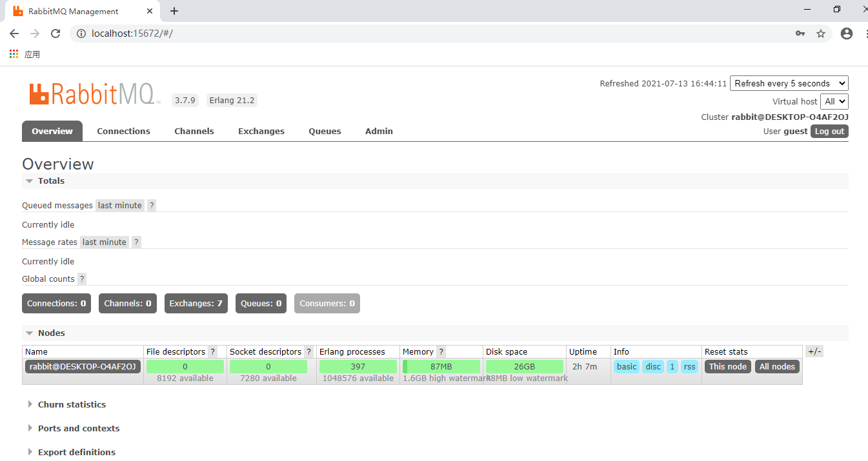Open help for Queued messages
868x461 pixels.
[x=152, y=205]
